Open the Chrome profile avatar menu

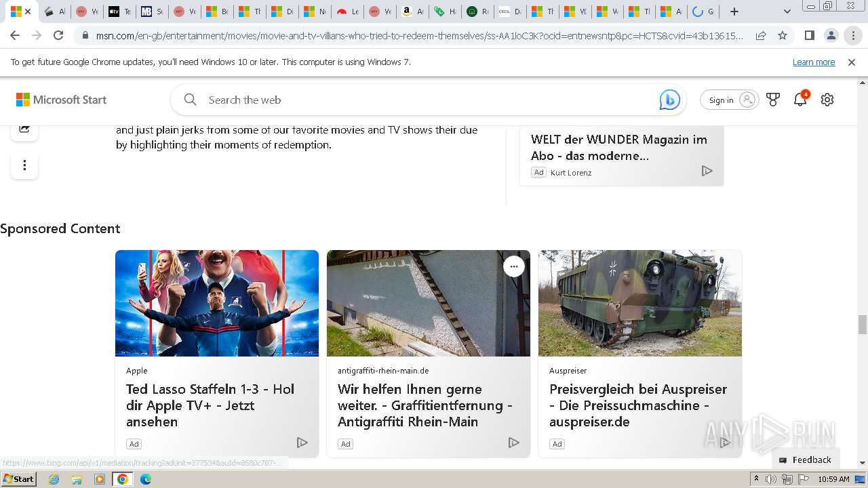click(831, 35)
